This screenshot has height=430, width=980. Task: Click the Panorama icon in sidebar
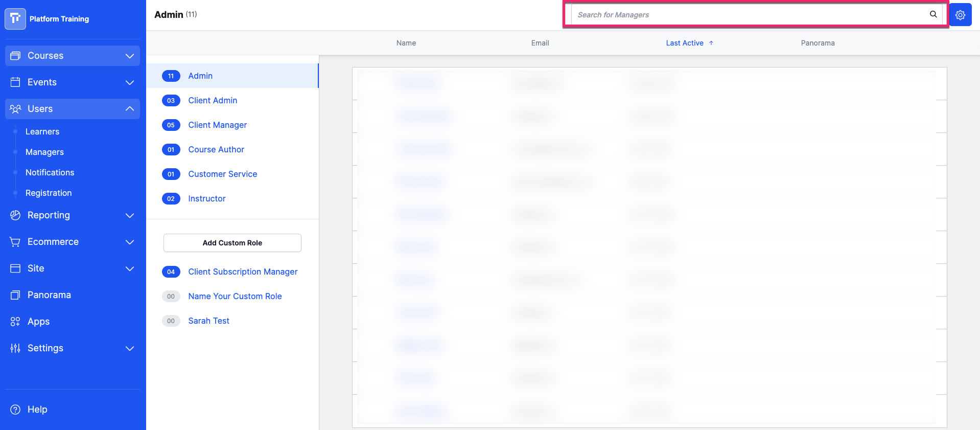(x=15, y=295)
